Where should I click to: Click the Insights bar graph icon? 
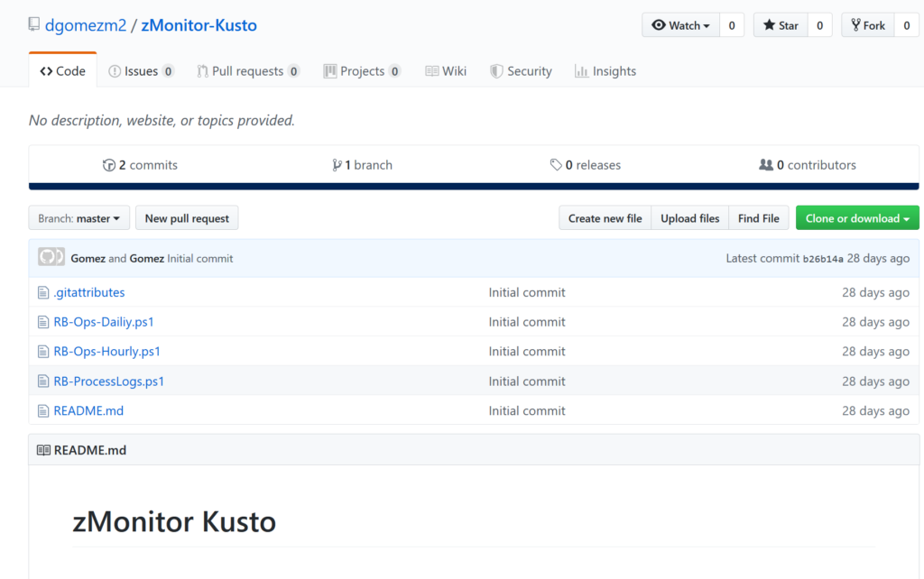pyautogui.click(x=581, y=71)
